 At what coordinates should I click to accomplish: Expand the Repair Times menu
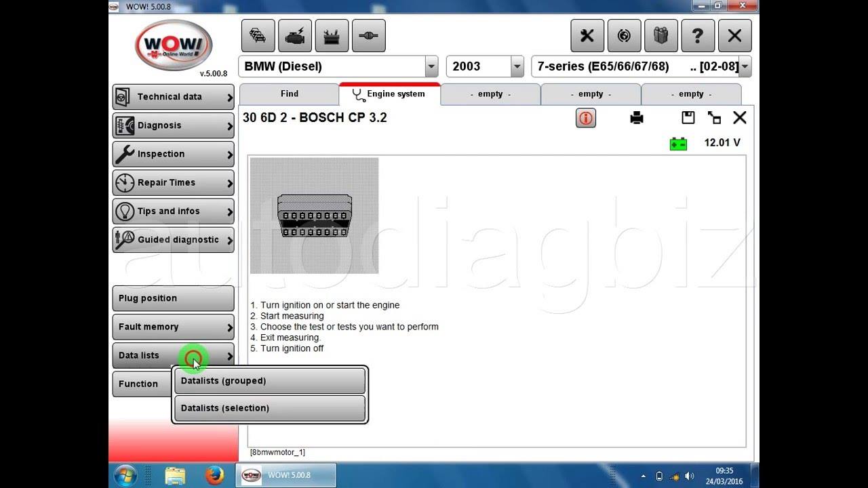coord(174,182)
